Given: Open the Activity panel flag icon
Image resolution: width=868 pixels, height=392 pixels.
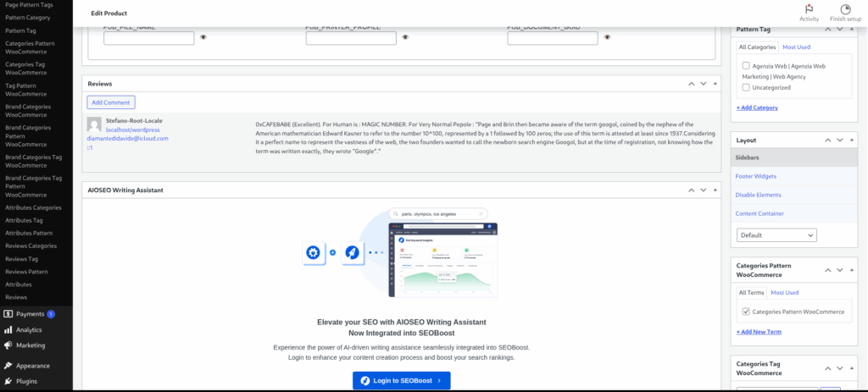Looking at the screenshot, I should click(809, 8).
